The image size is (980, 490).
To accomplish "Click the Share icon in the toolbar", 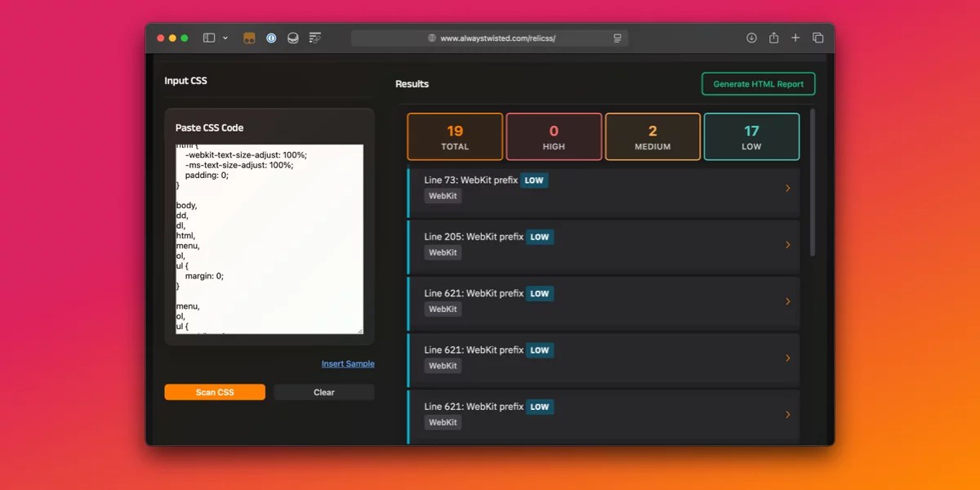I will (x=773, y=38).
